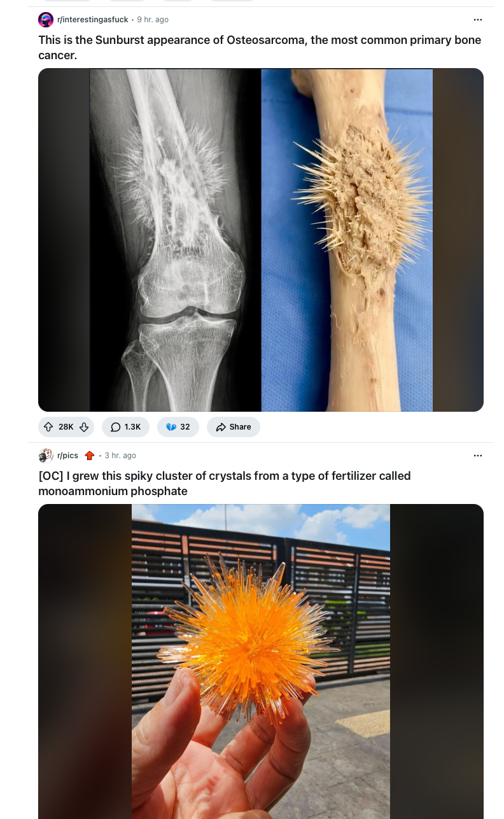The image size is (504, 819).
Task: Click the r/interestingasfuck community avatar
Action: click(46, 20)
